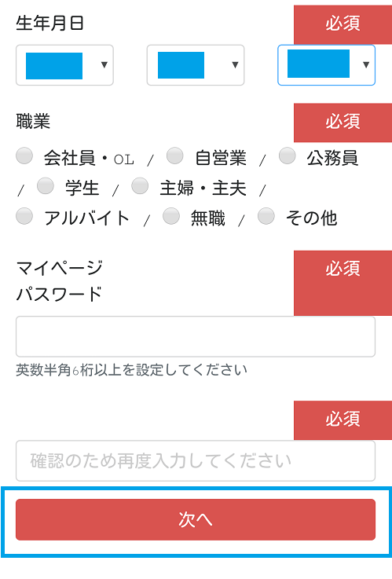Select the 公務員 radio option
This screenshot has height=579, width=392.
[x=288, y=156]
